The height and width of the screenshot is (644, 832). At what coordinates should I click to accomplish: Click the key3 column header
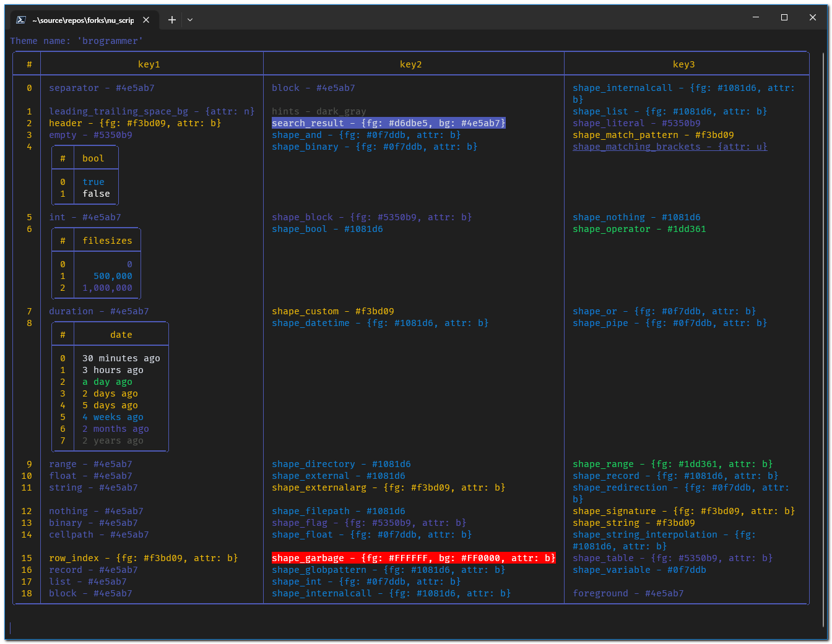tap(684, 64)
